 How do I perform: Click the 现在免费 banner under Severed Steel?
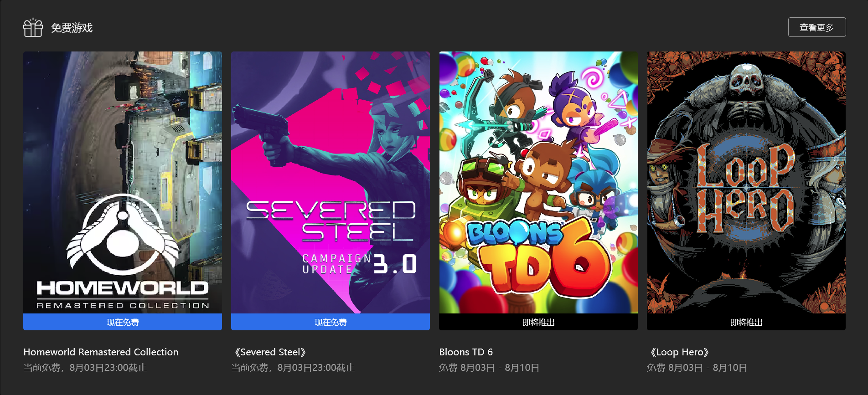point(331,322)
